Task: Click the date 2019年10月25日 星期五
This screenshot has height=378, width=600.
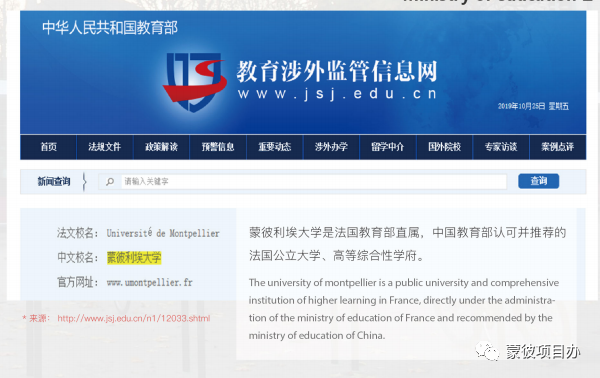Action: pos(533,106)
